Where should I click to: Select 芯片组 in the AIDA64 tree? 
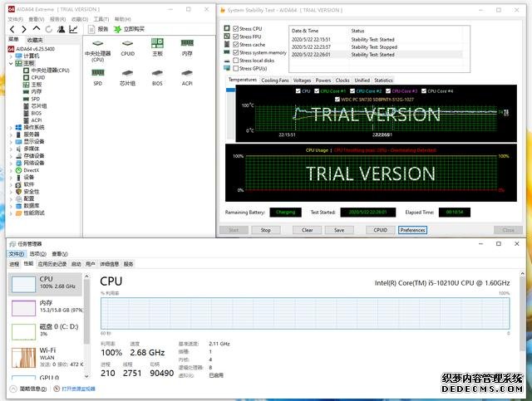(x=35, y=106)
